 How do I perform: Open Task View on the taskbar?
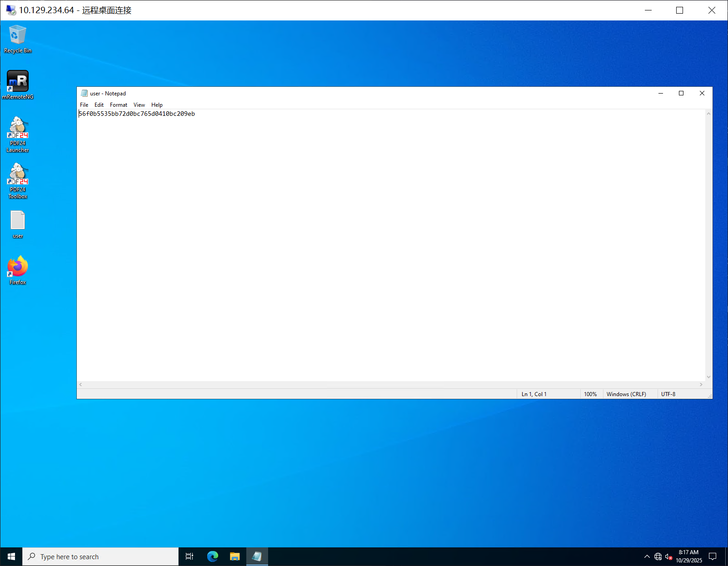pos(189,556)
